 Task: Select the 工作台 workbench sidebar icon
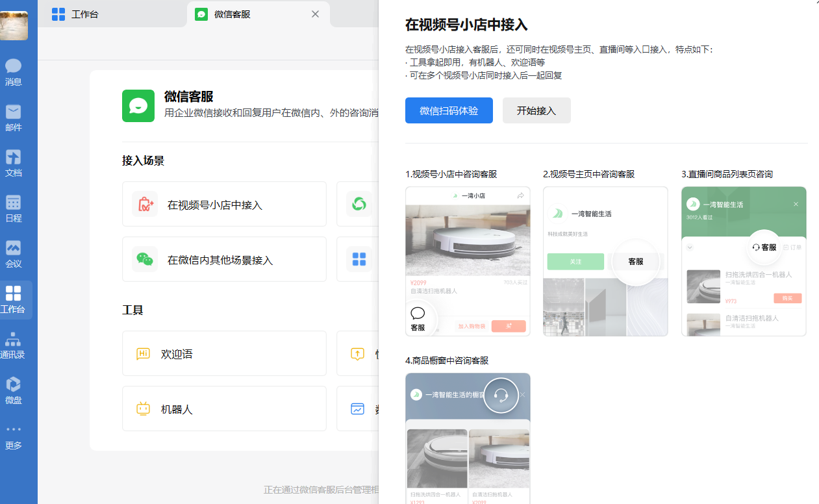[14, 299]
